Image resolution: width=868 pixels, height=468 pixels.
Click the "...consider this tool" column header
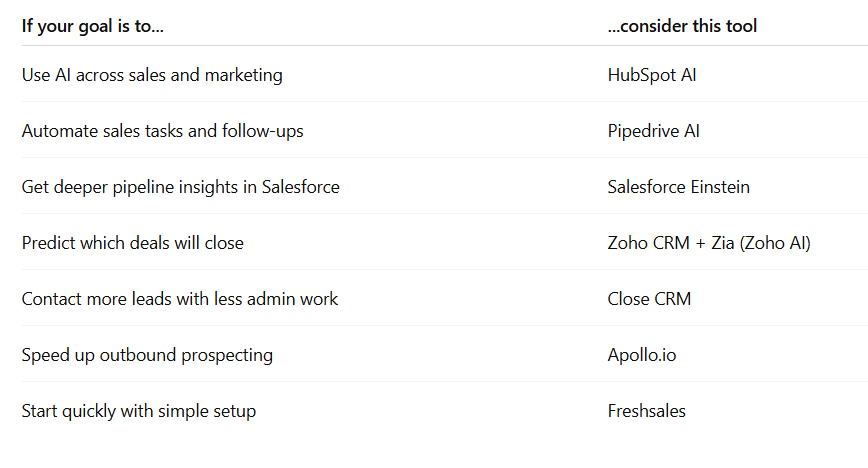[x=682, y=26]
